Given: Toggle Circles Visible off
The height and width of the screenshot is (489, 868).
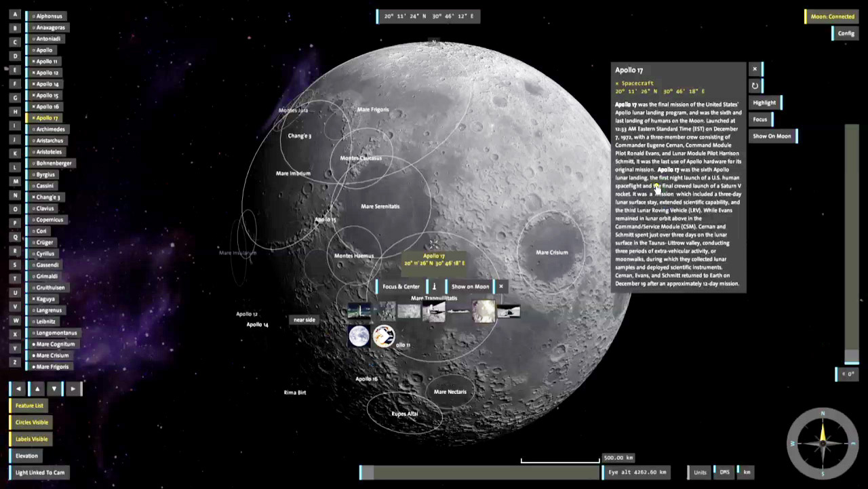Looking at the screenshot, I should coord(31,423).
